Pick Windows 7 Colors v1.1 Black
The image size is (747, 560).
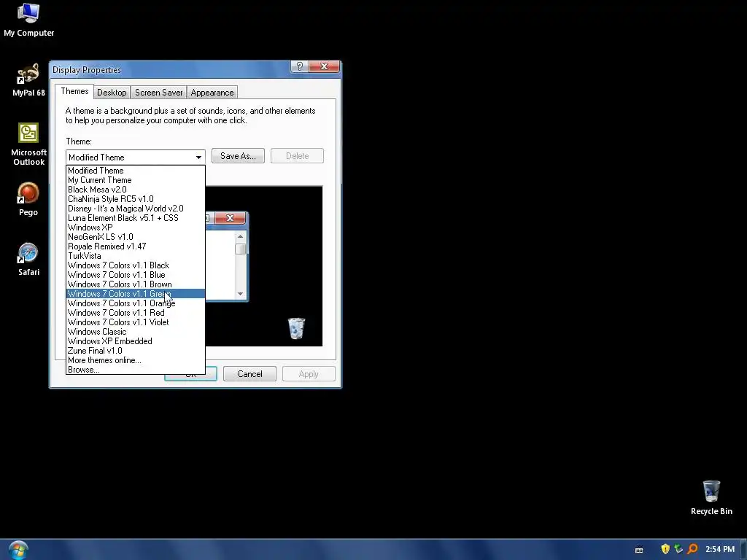tap(135, 265)
